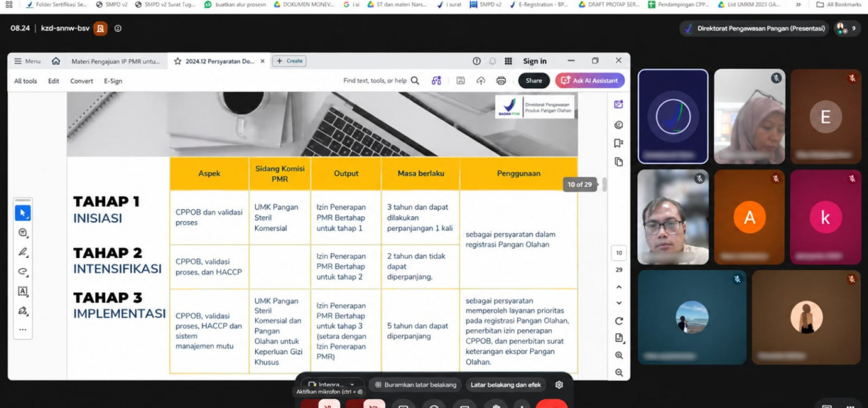This screenshot has height=408, width=868.
Task: Select the E-Sign menu item
Action: [x=113, y=81]
